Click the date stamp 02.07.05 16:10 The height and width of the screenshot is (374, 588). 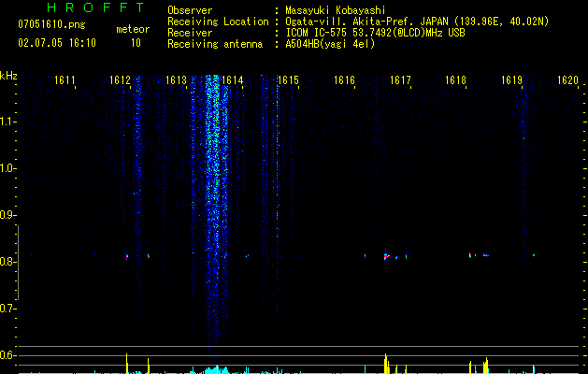pos(57,43)
